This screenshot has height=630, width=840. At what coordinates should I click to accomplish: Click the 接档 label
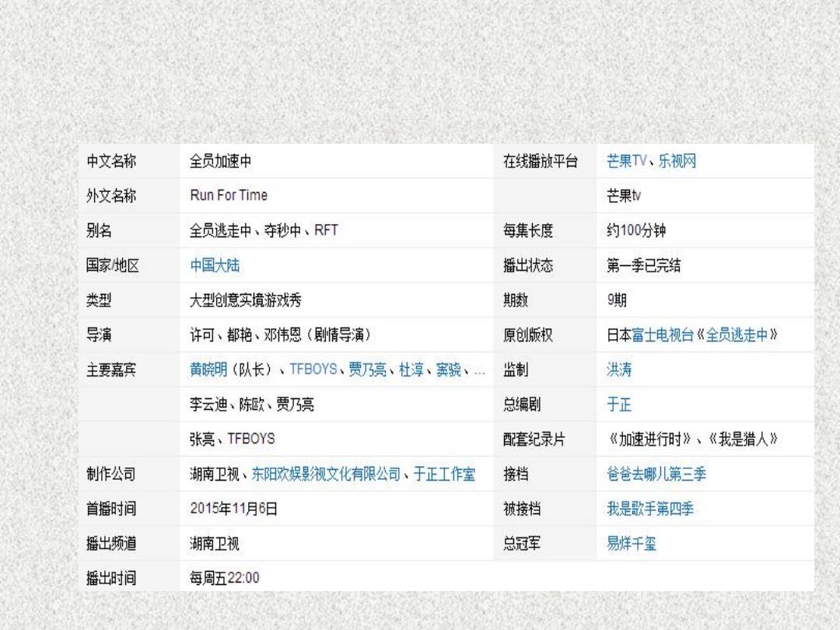[516, 474]
